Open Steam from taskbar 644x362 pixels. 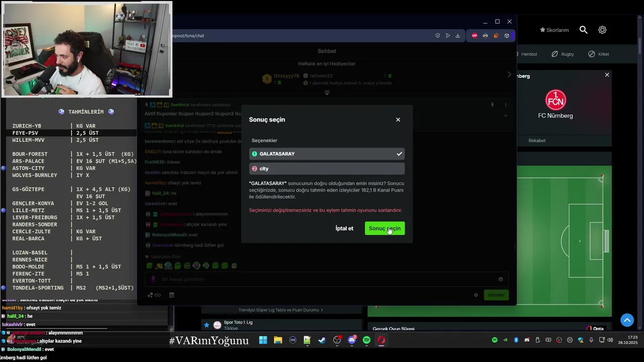pyautogui.click(x=322, y=340)
